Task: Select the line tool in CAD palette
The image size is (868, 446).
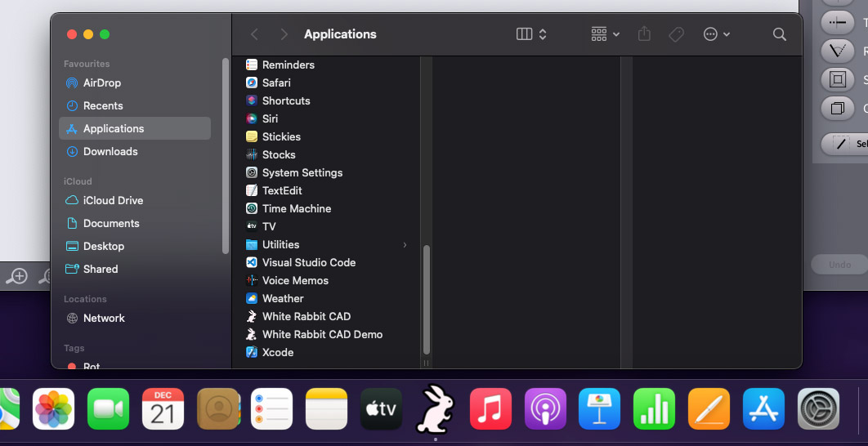Action: click(x=838, y=23)
